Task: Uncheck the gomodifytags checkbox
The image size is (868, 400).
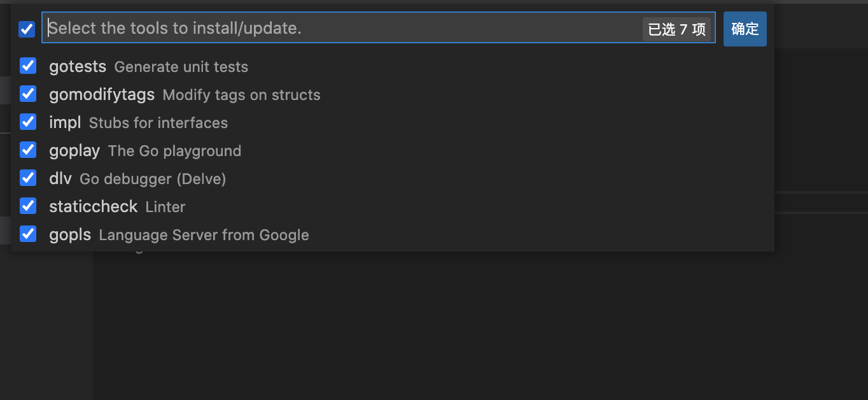Action: click(28, 94)
